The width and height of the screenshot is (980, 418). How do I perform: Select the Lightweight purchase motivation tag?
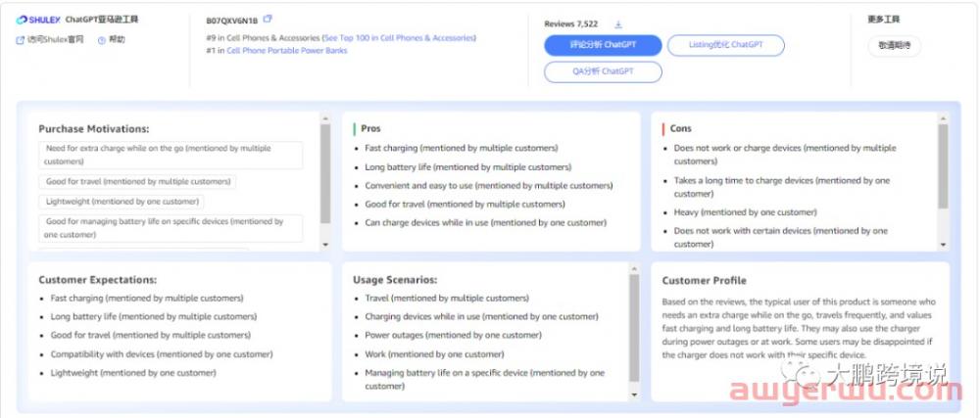122,202
